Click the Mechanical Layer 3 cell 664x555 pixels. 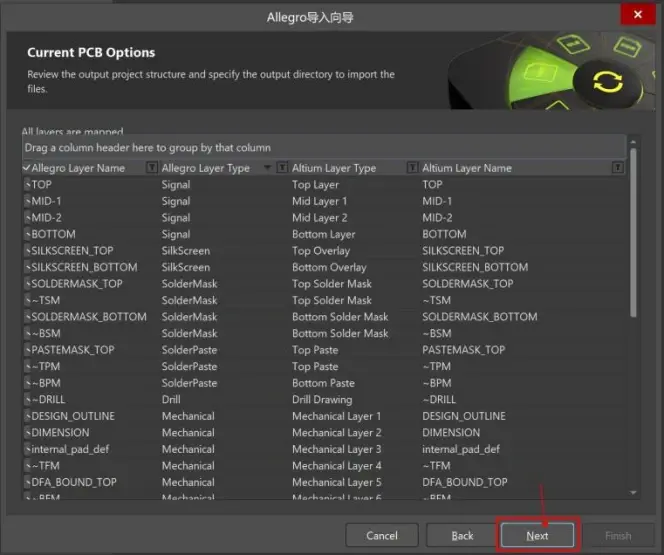point(337,449)
